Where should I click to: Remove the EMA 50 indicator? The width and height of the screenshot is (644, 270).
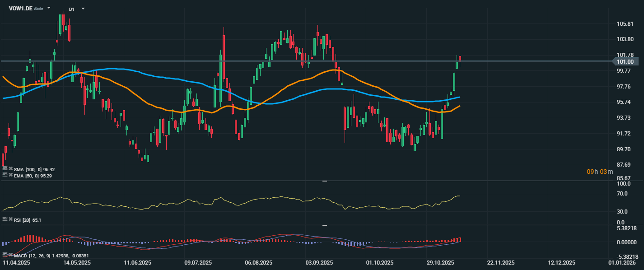tap(10, 176)
